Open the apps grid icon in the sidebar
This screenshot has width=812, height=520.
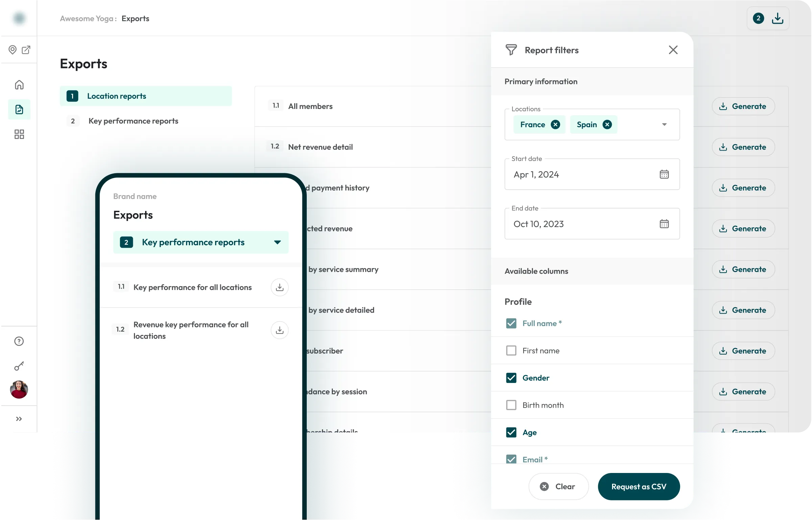pos(19,134)
